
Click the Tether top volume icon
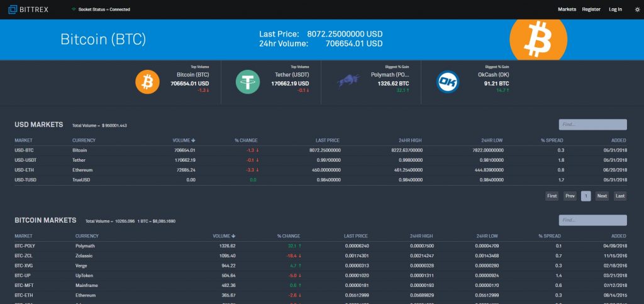pyautogui.click(x=248, y=82)
